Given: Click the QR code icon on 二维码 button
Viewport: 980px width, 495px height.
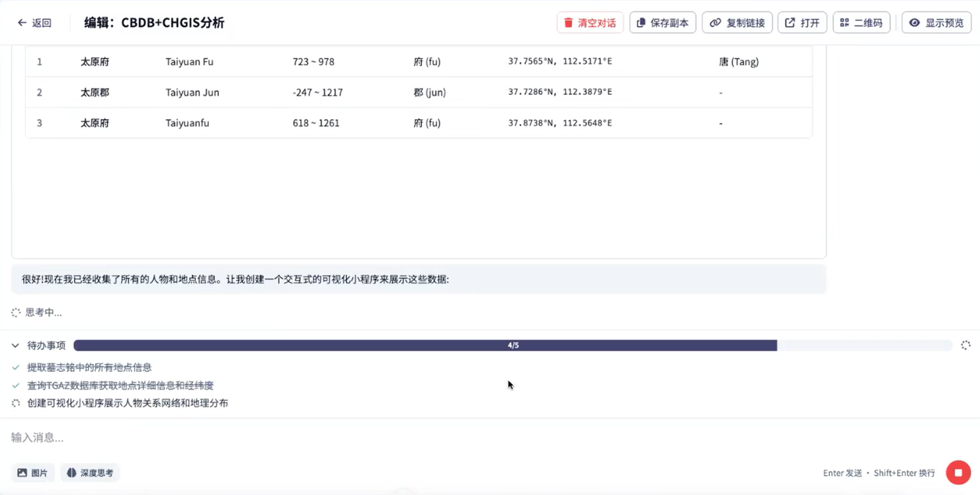Looking at the screenshot, I should 844,22.
